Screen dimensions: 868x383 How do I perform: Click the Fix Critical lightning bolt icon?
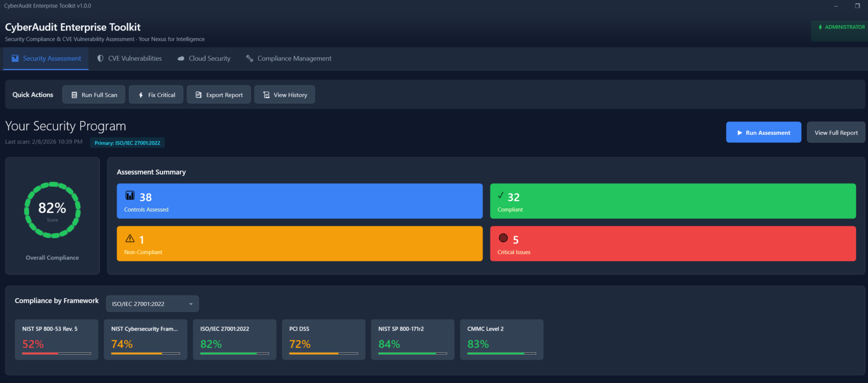coord(141,95)
